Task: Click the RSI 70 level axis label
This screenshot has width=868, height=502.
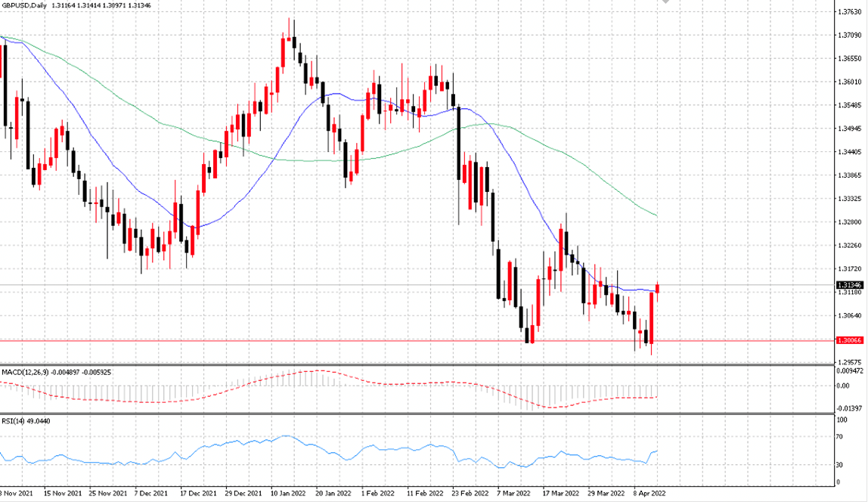Action: pyautogui.click(x=840, y=437)
